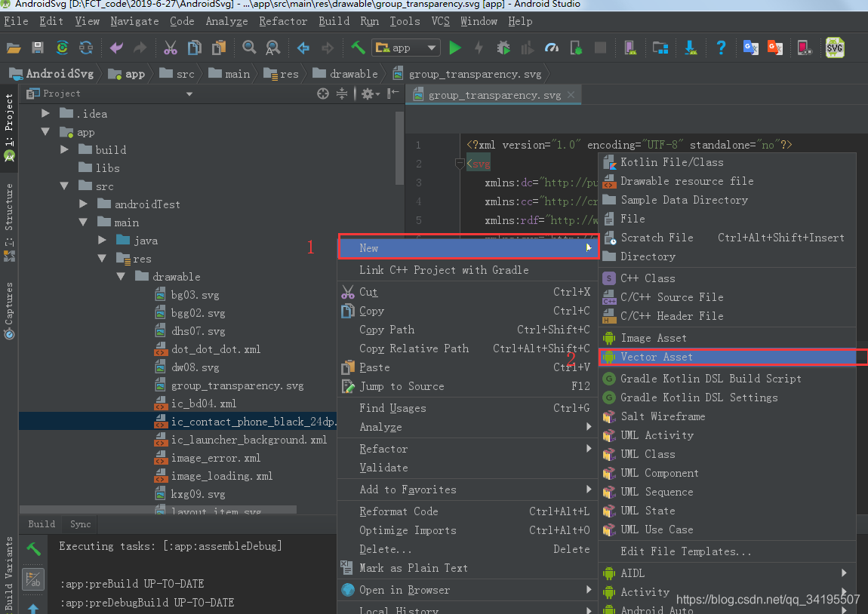The width and height of the screenshot is (868, 614).
Task: Collapse the drawable folder
Action: click(x=121, y=276)
